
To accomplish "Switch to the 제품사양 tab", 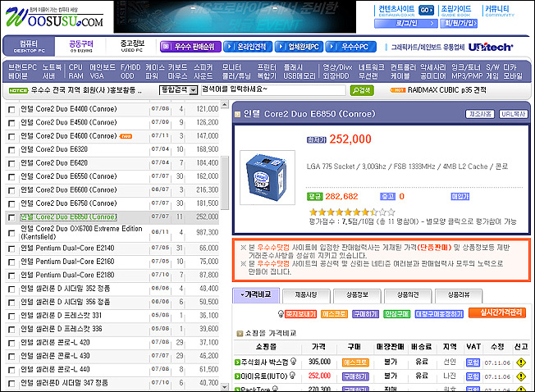I will point(306,295).
